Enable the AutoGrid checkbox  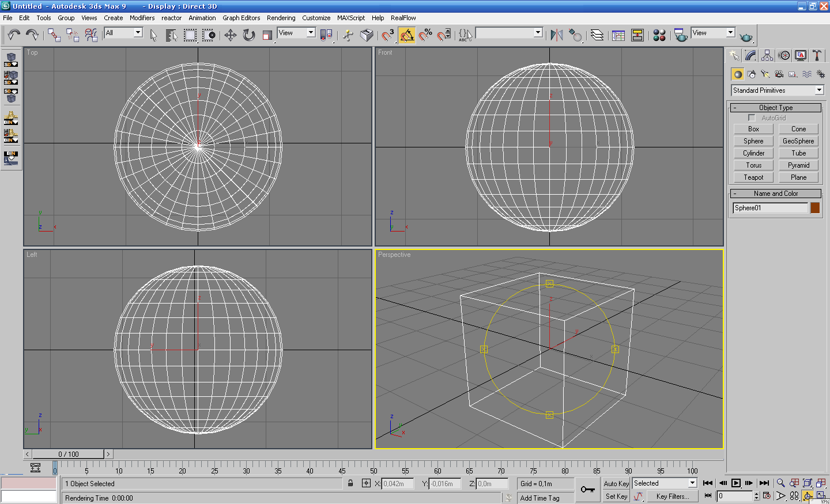coord(752,118)
